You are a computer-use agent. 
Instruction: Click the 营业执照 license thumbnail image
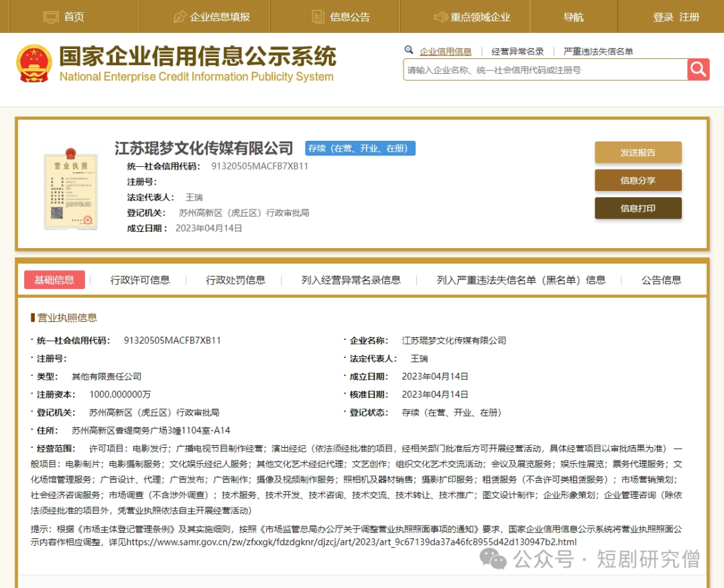tap(70, 188)
